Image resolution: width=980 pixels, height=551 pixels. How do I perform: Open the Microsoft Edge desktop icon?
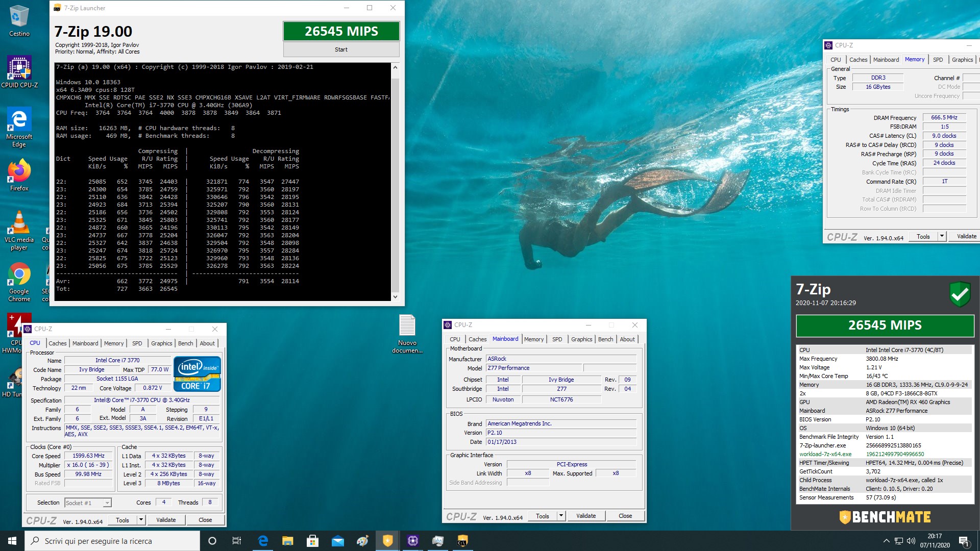(19, 127)
